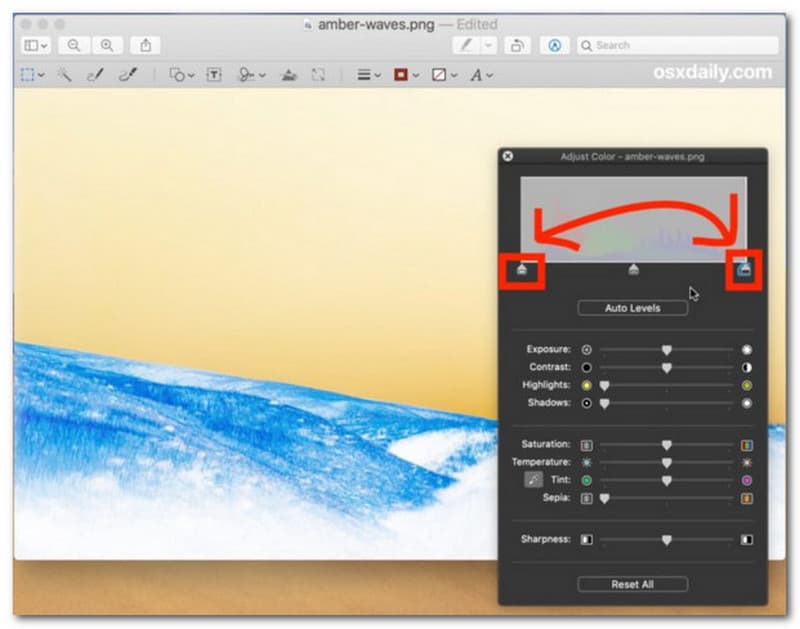The width and height of the screenshot is (800, 629).
Task: Open the Fill Color dropdown
Action: click(444, 75)
